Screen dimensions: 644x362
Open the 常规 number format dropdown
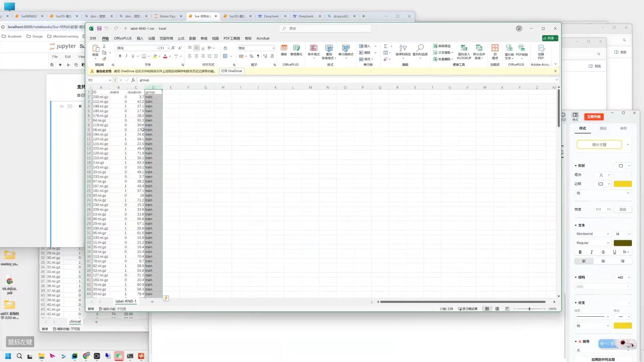273,48
